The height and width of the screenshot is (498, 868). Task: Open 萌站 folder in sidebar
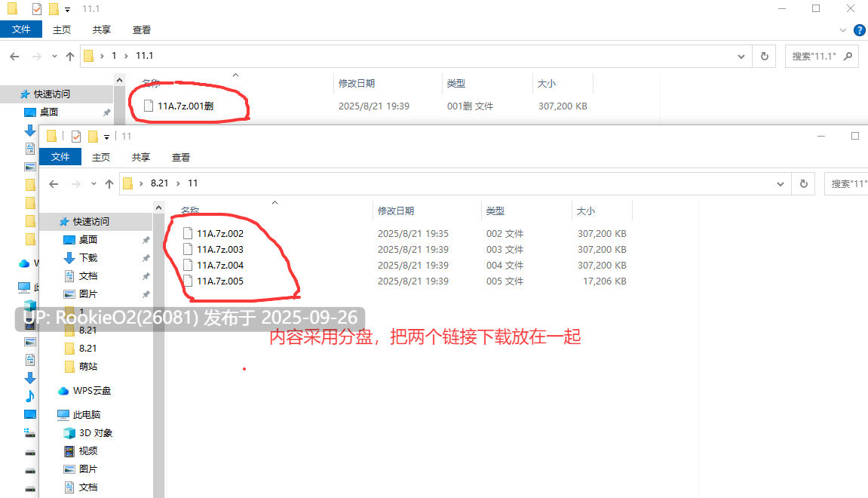(x=88, y=367)
